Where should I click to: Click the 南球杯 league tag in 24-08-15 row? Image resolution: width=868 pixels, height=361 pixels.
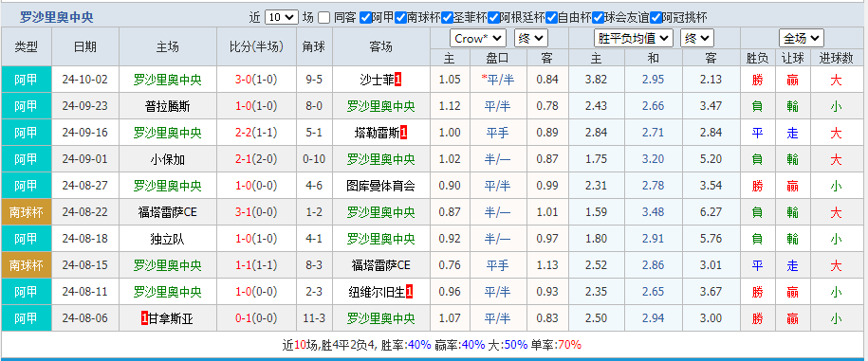coord(27,265)
